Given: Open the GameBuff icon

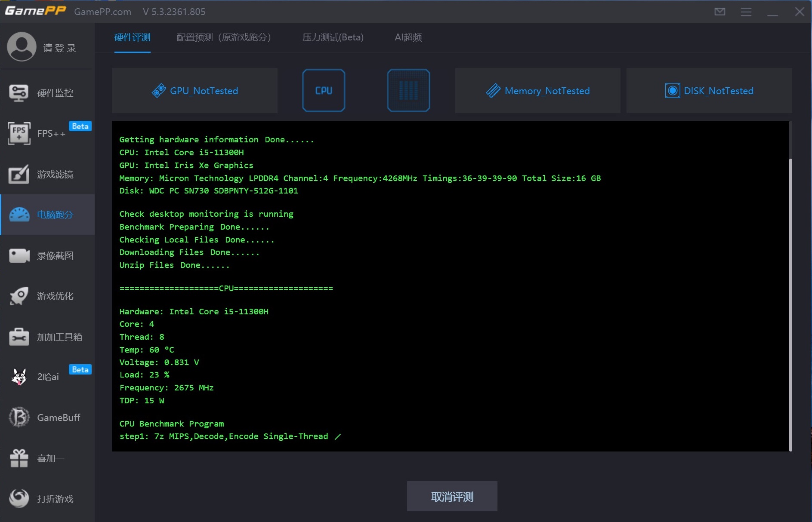Looking at the screenshot, I should [19, 418].
